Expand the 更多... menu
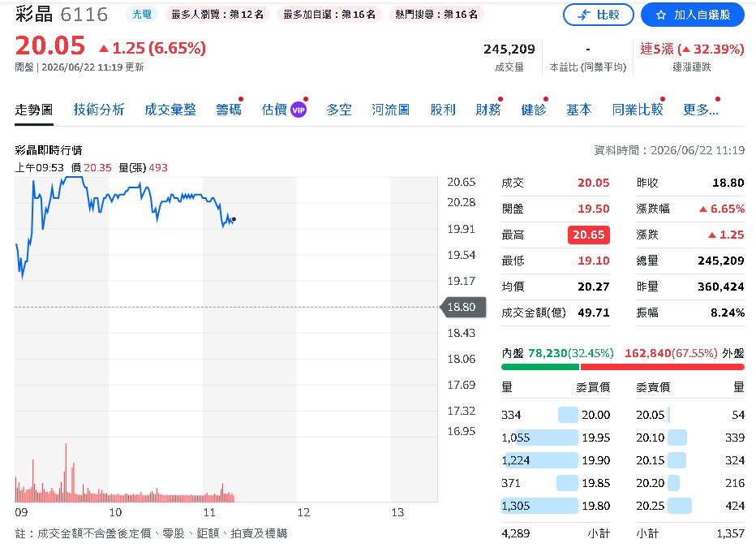The image size is (756, 552). (x=701, y=110)
